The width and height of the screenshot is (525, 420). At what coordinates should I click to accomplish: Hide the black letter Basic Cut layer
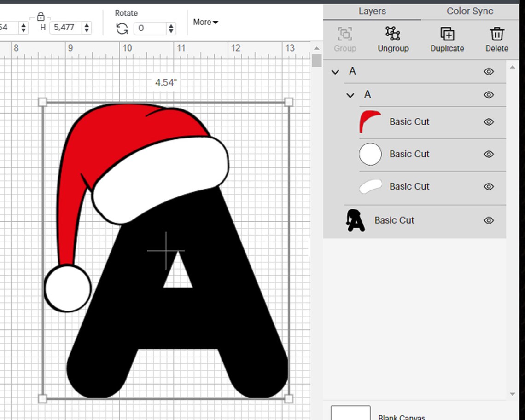point(489,220)
